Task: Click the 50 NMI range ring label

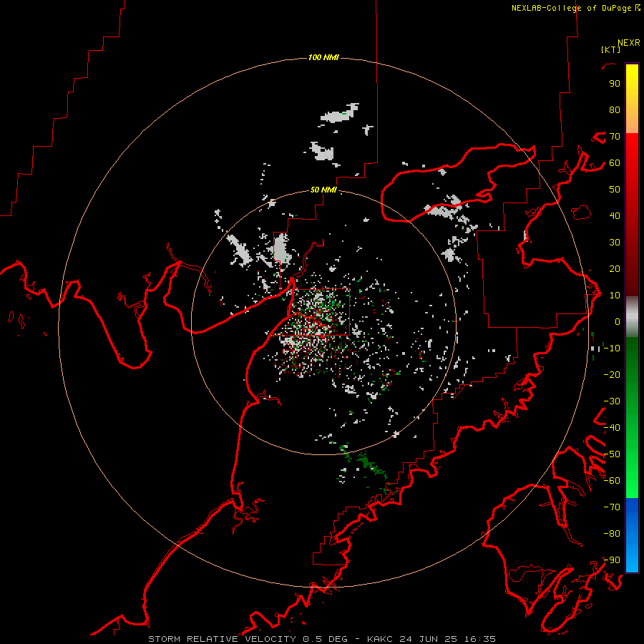Action: [x=323, y=190]
